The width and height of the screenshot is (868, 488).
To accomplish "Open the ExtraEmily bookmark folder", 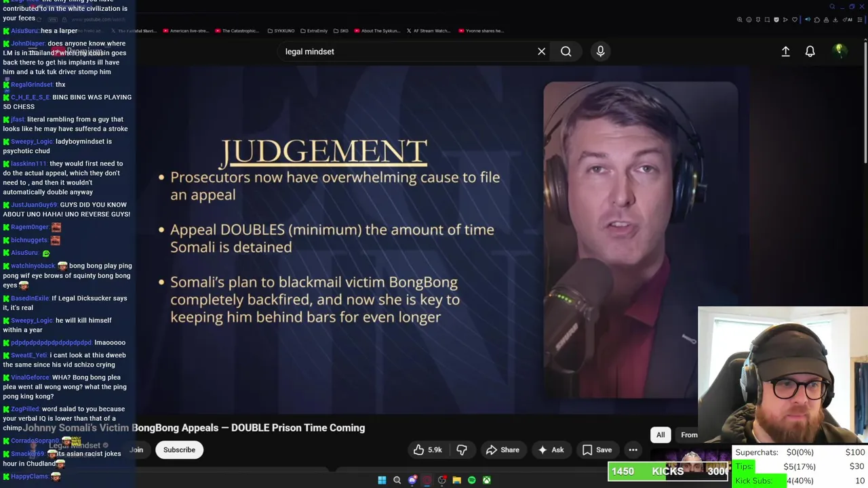I will coord(315,30).
